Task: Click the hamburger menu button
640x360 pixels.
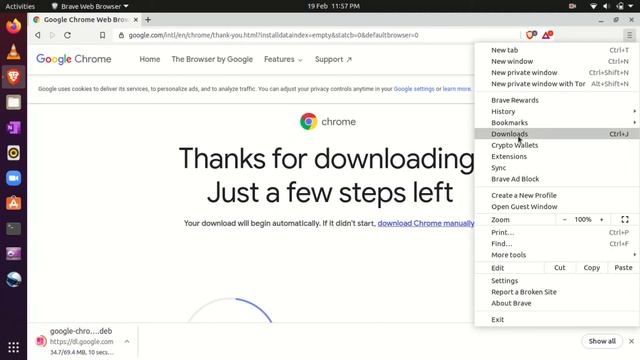Action: coord(629,36)
